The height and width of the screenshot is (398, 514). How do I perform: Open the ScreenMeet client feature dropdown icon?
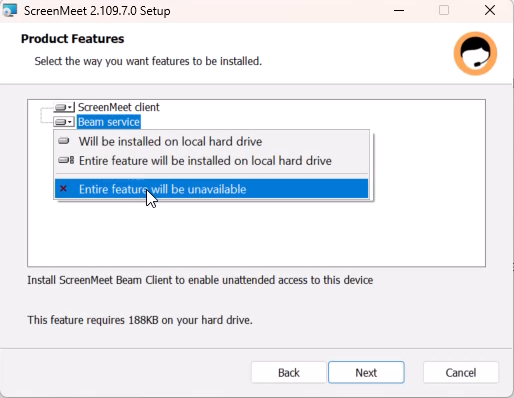64,107
